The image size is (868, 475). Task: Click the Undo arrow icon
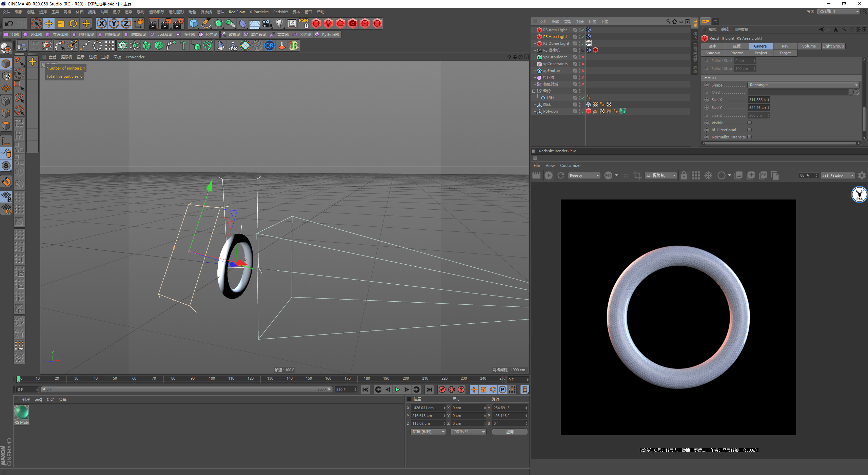click(9, 23)
